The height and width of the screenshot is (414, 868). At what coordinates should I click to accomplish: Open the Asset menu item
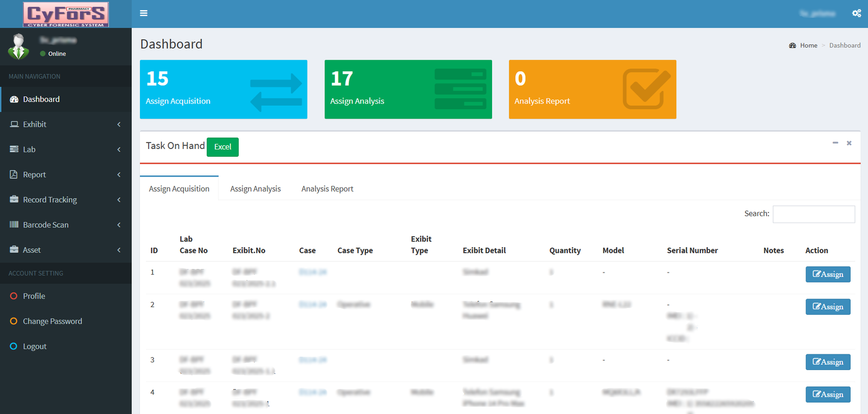(66, 249)
